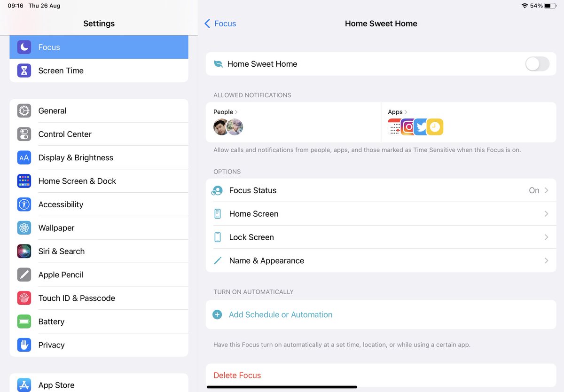Open Siri & Search settings icon

pos(24,251)
